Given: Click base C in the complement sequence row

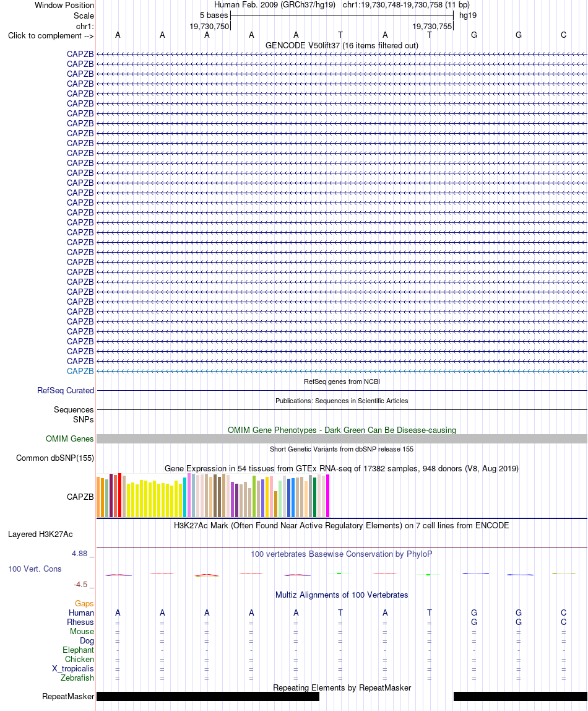Looking at the screenshot, I should pyautogui.click(x=563, y=35).
